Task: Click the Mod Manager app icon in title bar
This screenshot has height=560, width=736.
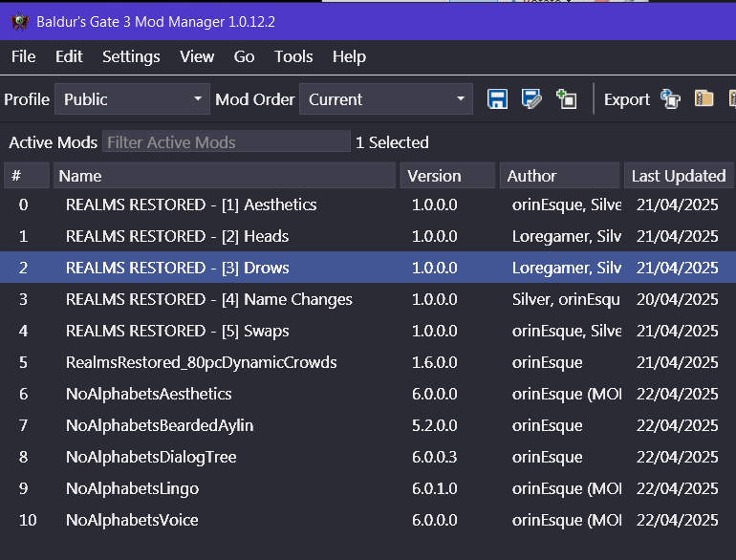Action: (20, 22)
